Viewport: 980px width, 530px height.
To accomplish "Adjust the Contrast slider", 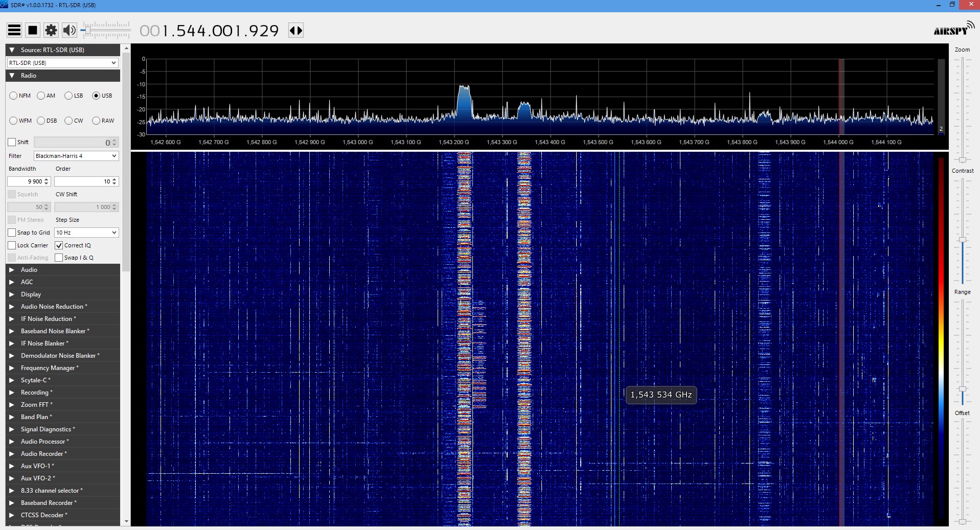I will coord(963,240).
